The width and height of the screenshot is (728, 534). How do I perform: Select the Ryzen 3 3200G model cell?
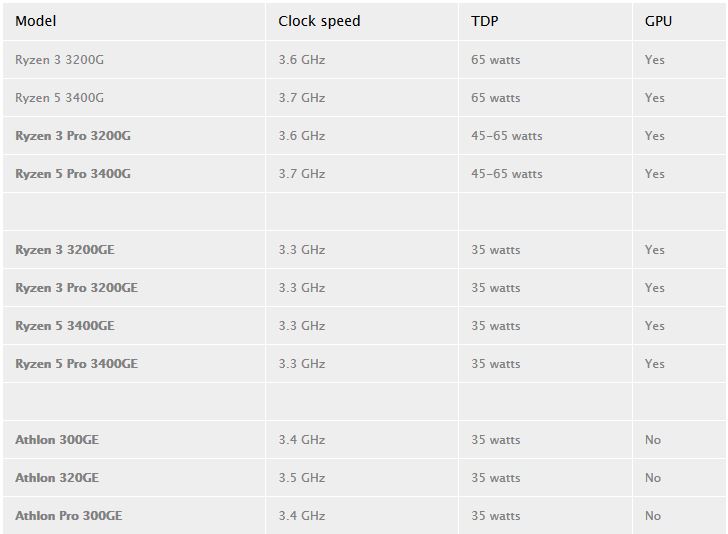[x=59, y=60]
